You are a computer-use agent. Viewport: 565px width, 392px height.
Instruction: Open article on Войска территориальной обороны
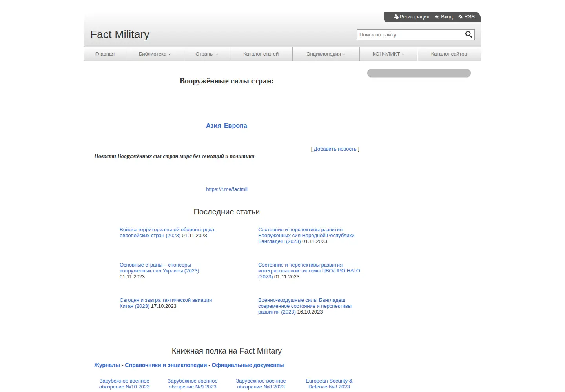point(167,232)
